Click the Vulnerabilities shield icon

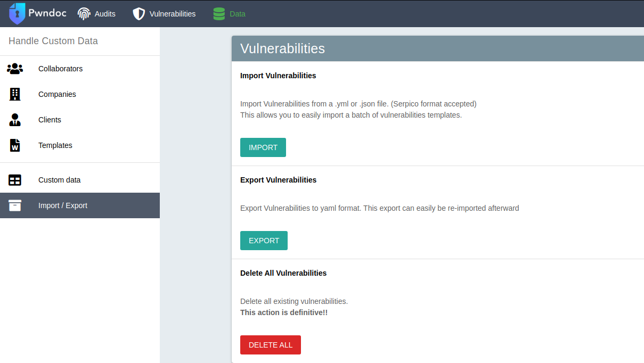pyautogui.click(x=138, y=14)
